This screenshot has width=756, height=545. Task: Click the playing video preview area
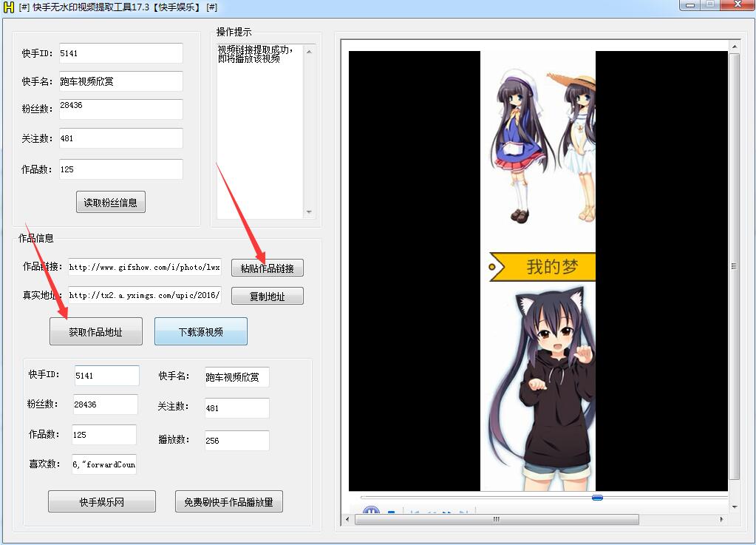[538, 271]
